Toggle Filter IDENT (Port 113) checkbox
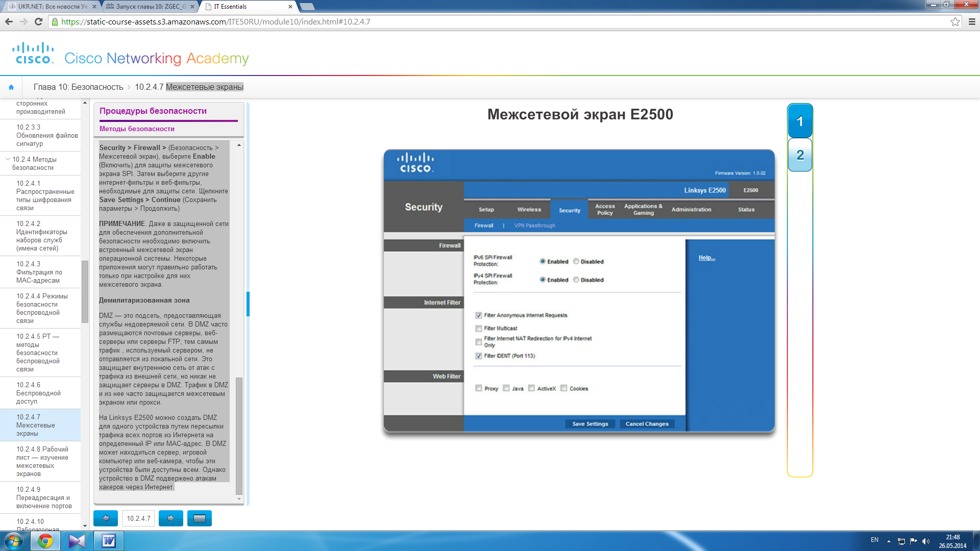This screenshot has height=551, width=980. pyautogui.click(x=479, y=356)
